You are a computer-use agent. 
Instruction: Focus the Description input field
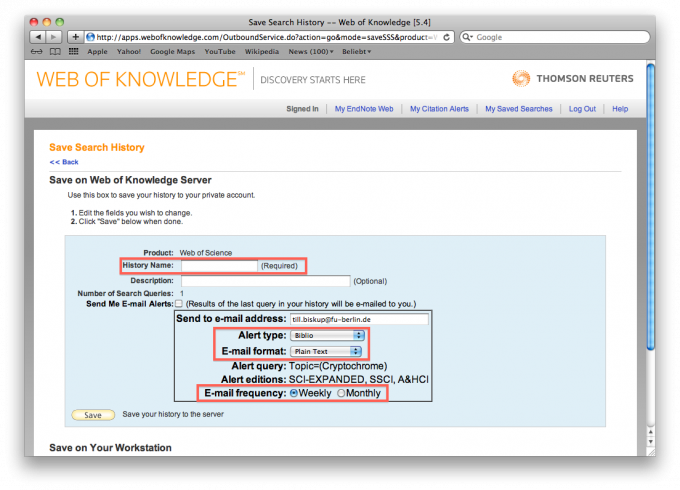[265, 281]
